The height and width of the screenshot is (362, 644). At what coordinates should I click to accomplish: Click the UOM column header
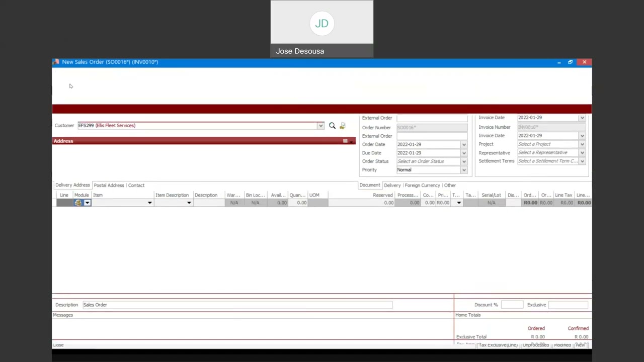point(317,195)
